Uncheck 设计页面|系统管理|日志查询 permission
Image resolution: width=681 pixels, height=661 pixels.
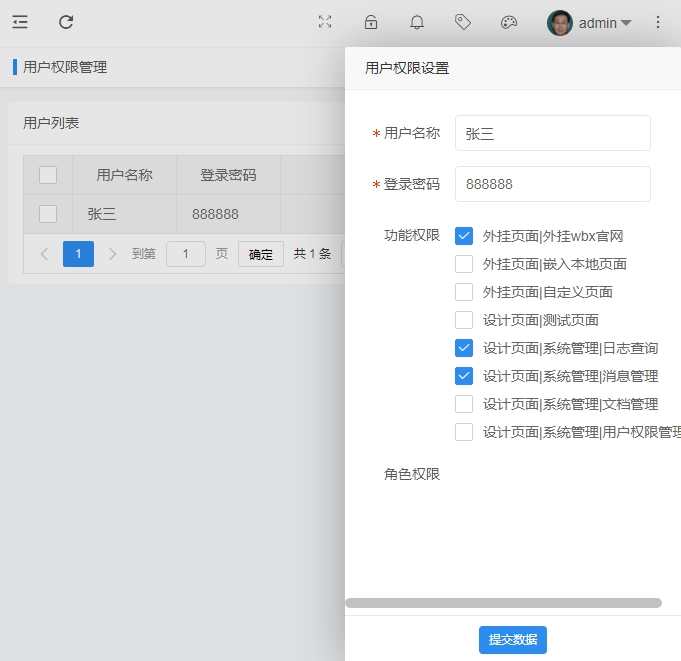(x=464, y=348)
